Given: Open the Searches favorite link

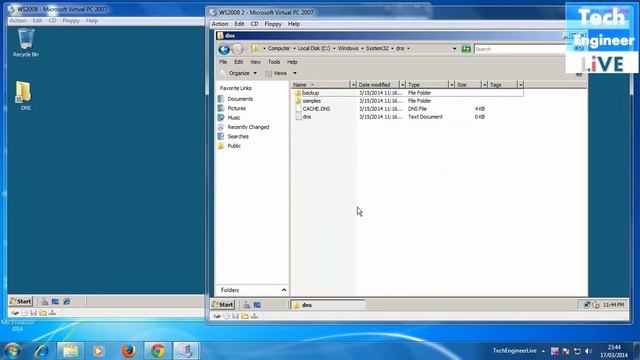Looking at the screenshot, I should tap(238, 136).
